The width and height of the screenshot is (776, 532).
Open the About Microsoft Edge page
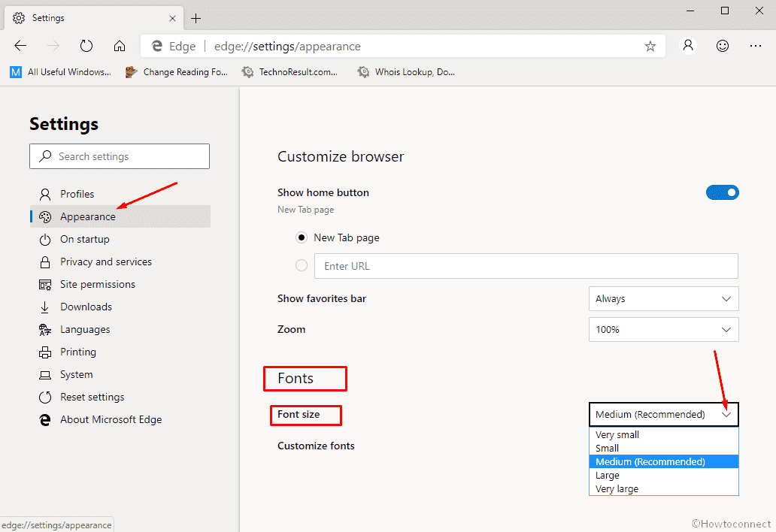click(110, 419)
